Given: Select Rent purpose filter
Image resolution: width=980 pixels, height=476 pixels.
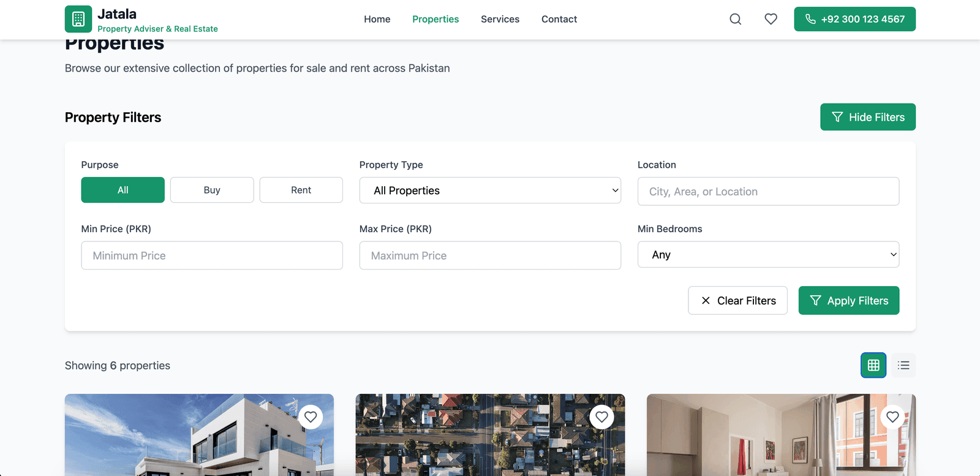Looking at the screenshot, I should click(x=301, y=190).
